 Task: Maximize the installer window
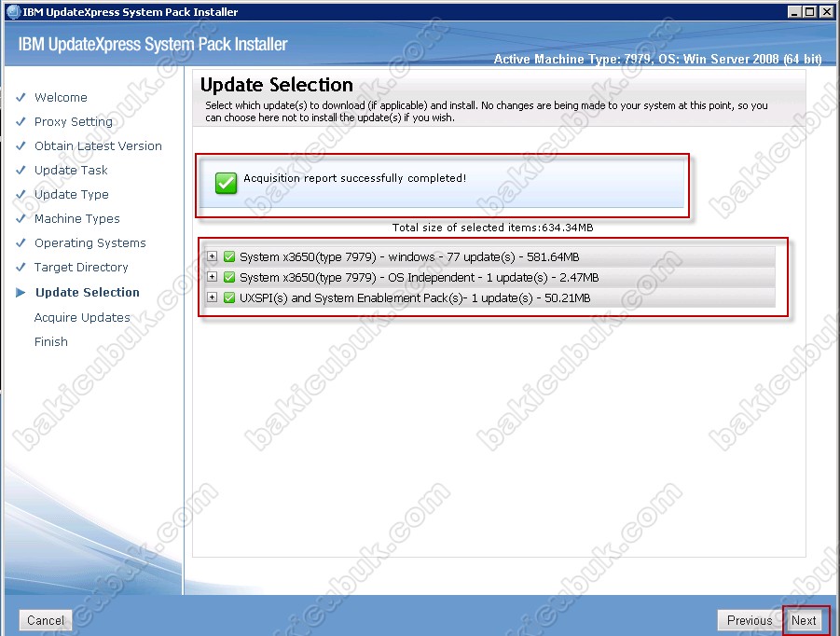click(x=810, y=12)
